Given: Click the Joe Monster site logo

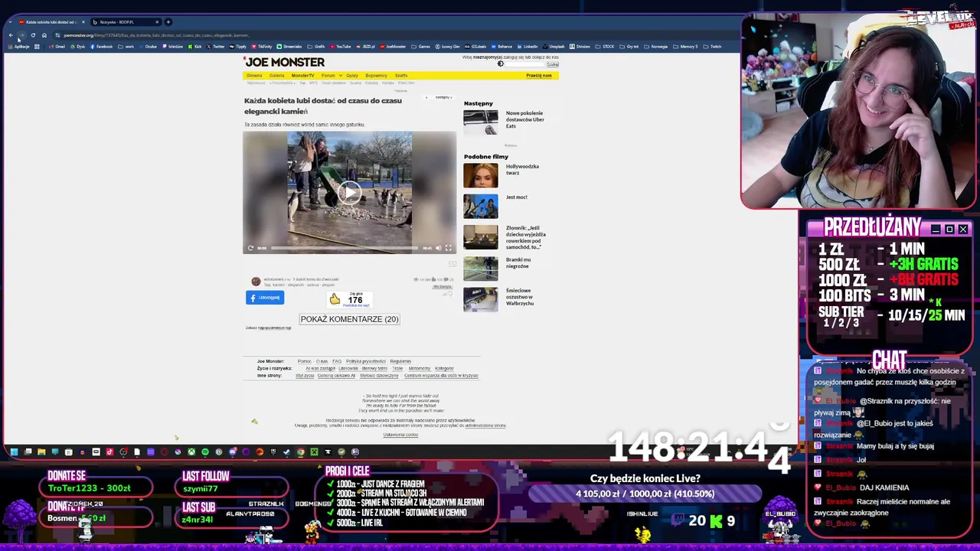Looking at the screenshot, I should click(285, 62).
